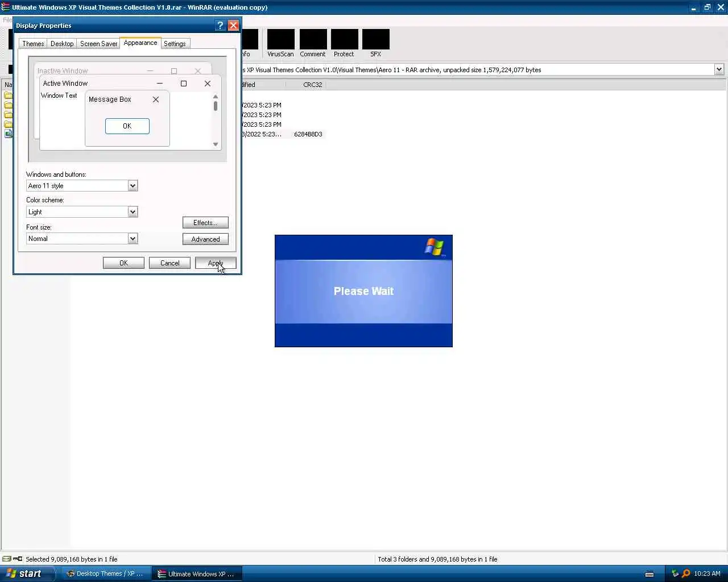Open the VirusScan tool in WinRAR toolbar
The width and height of the screenshot is (728, 582).
pyautogui.click(x=280, y=43)
